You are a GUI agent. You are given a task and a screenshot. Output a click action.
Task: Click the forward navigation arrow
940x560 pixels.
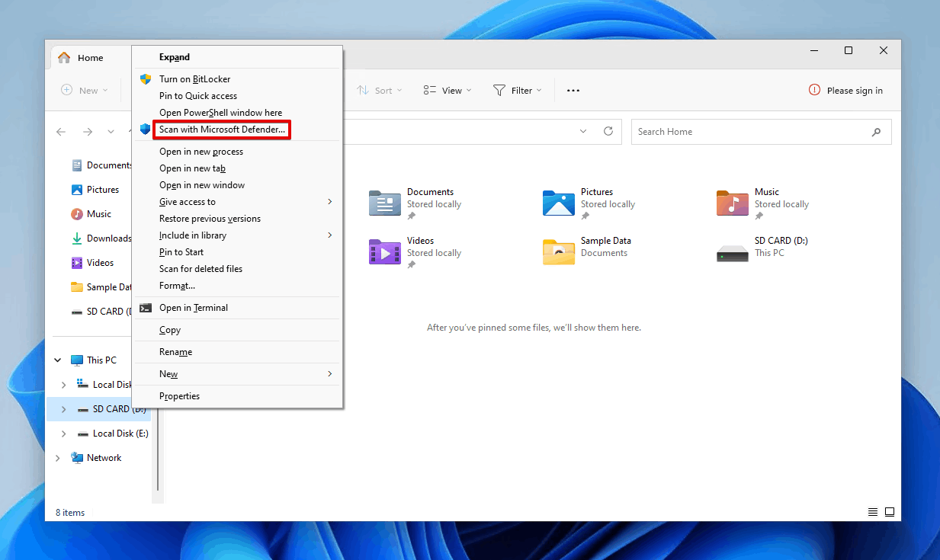click(x=85, y=131)
